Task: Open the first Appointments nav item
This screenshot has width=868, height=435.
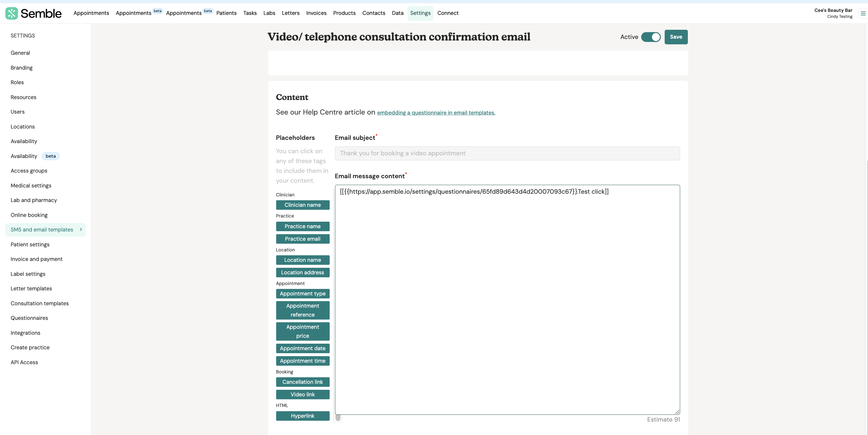Action: [x=91, y=13]
